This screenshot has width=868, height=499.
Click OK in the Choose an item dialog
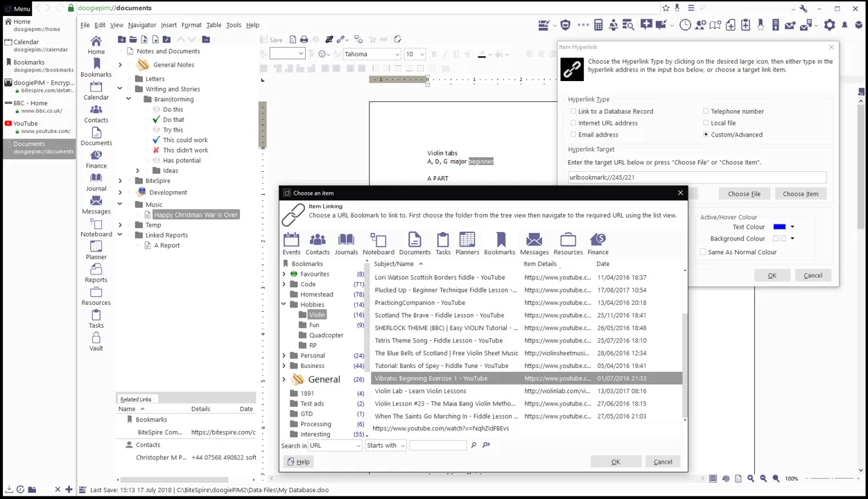(x=616, y=462)
